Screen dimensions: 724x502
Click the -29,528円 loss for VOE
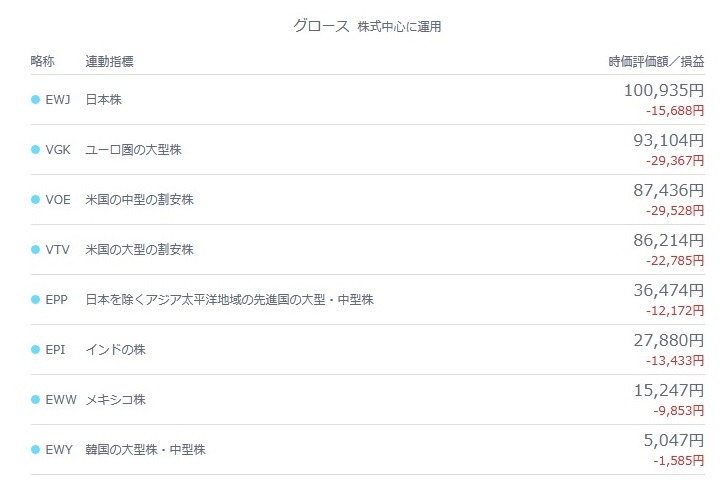coord(675,210)
